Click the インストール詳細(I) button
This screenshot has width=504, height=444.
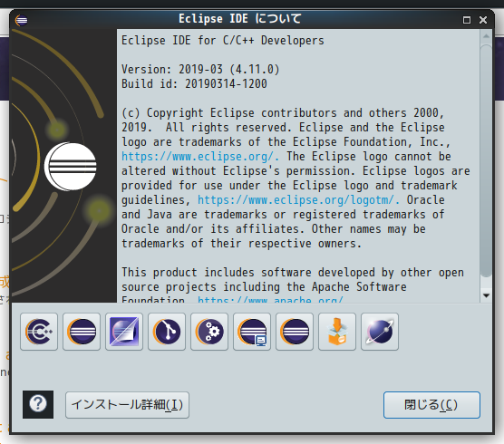click(127, 405)
